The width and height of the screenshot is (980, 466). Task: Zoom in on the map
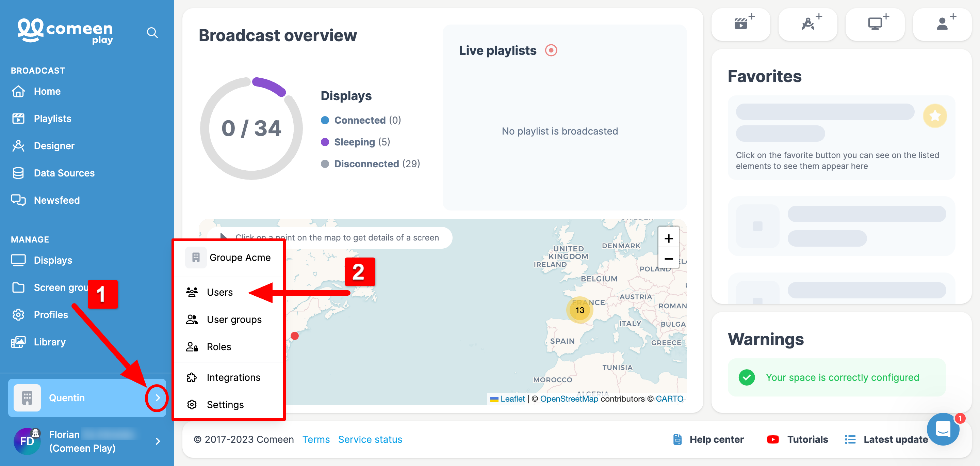tap(668, 238)
